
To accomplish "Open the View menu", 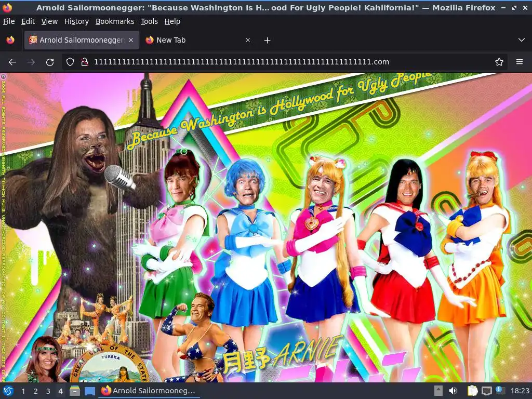I will tap(49, 21).
